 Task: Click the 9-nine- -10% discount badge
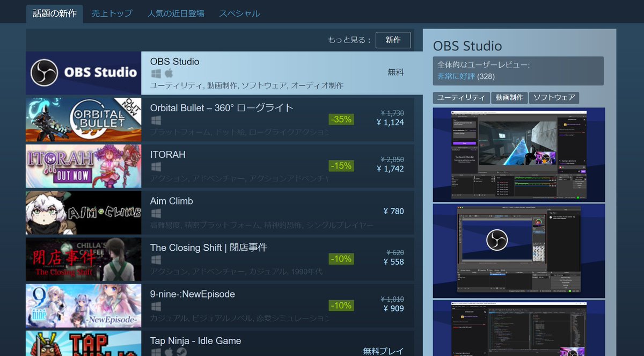coord(341,306)
